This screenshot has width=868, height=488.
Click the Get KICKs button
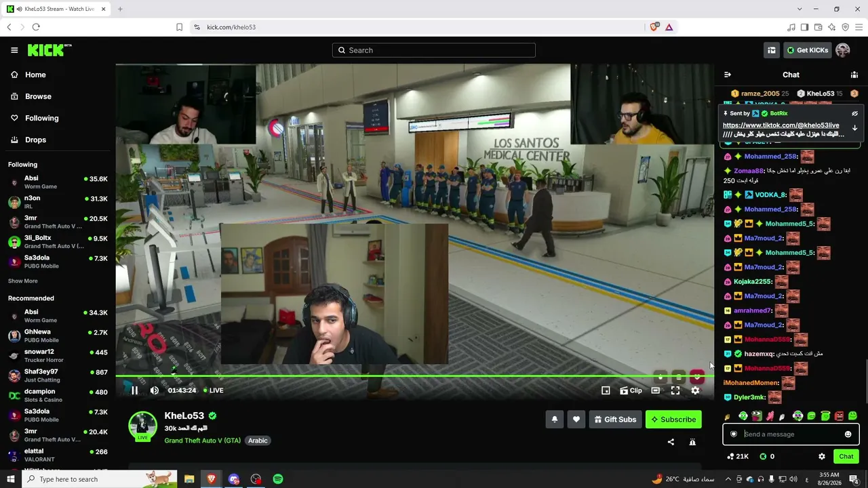[808, 50]
